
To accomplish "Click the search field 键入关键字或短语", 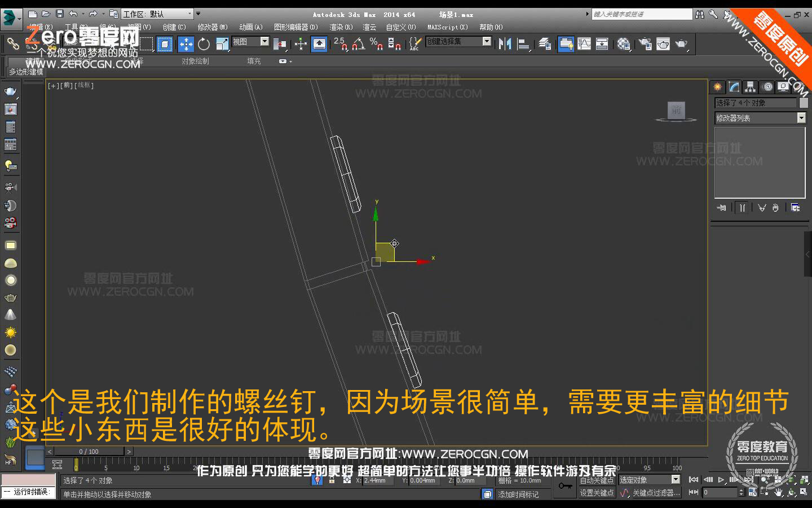I will tap(642, 14).
